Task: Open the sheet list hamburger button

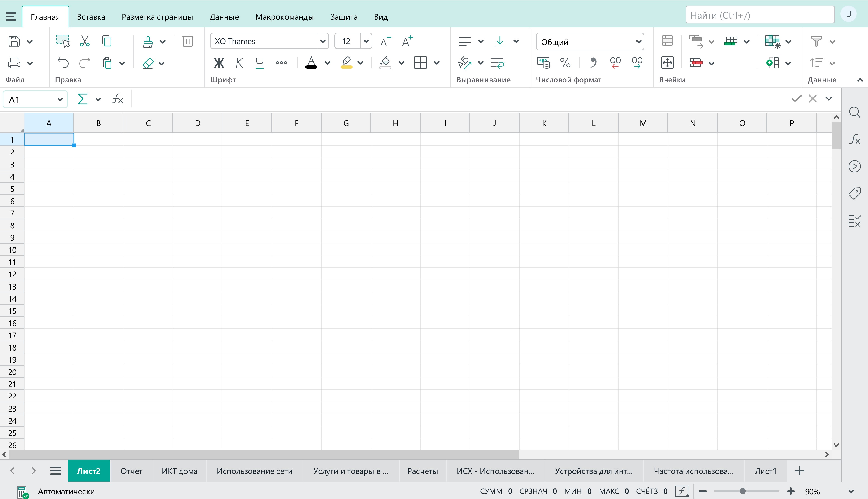Action: (x=56, y=471)
